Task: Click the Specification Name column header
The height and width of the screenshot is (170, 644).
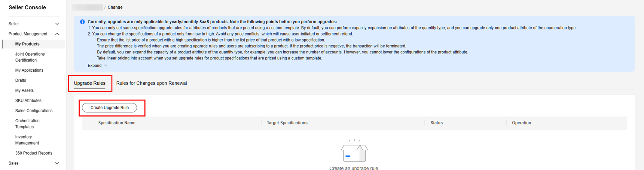Action: pyautogui.click(x=117, y=123)
